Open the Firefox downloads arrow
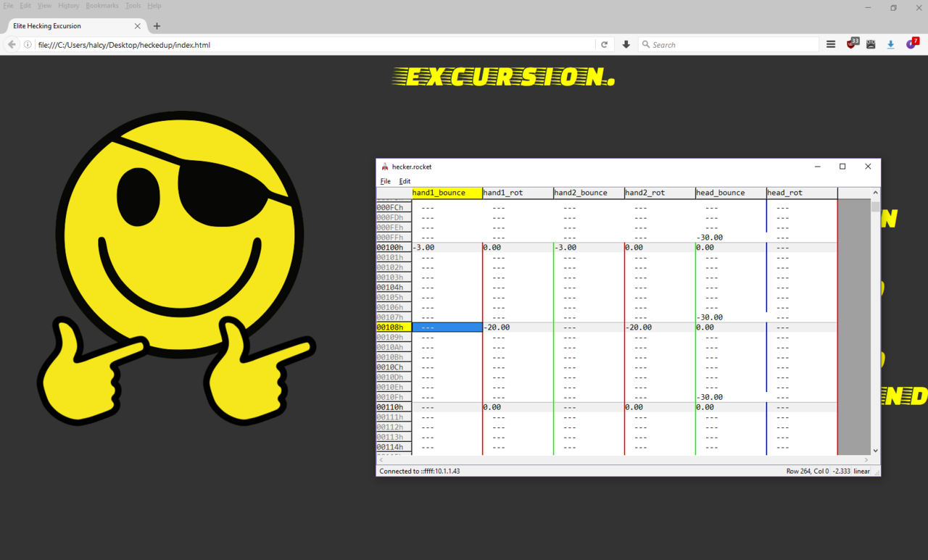 pos(626,45)
